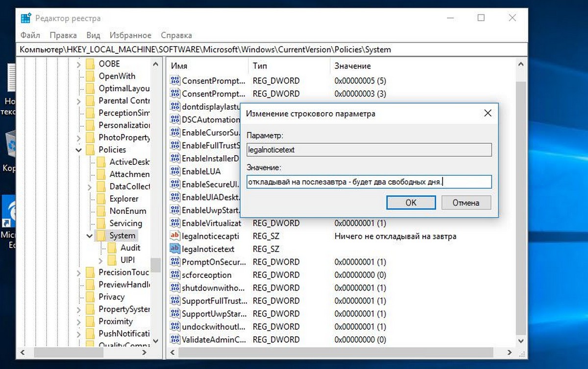Click the shutdownwitho value icon

click(x=175, y=288)
